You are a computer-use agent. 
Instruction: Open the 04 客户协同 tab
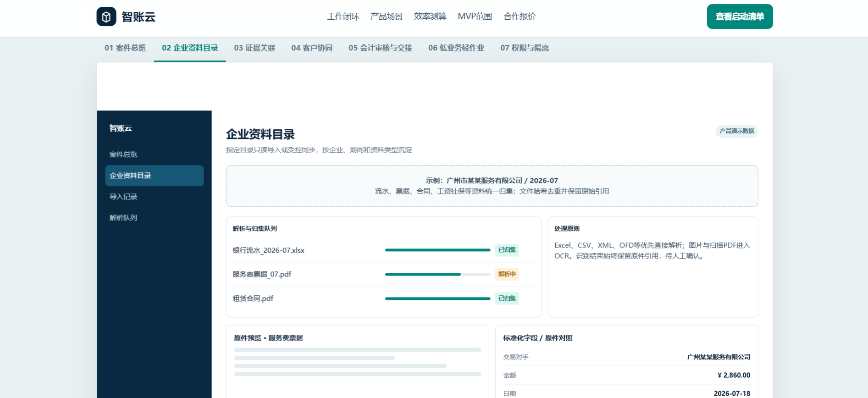(x=312, y=48)
